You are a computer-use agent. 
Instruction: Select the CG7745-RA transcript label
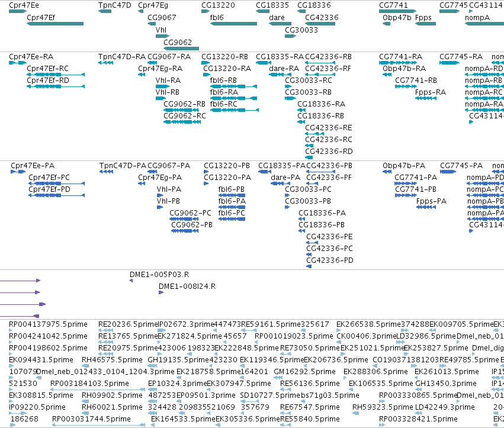click(x=461, y=57)
